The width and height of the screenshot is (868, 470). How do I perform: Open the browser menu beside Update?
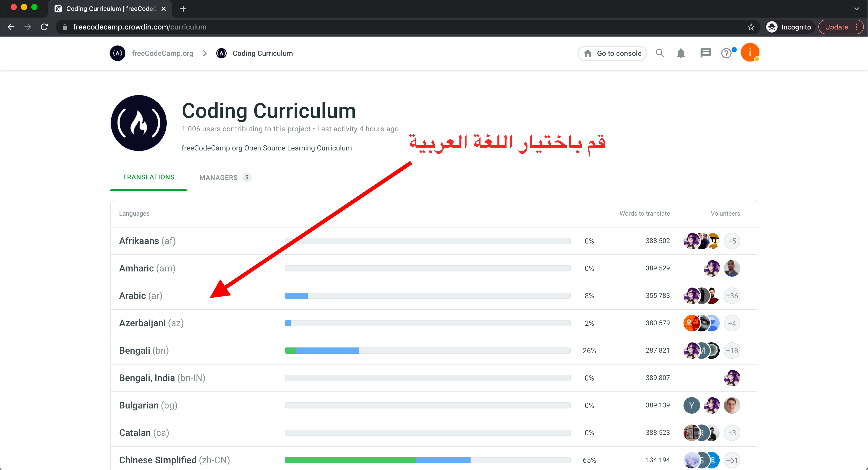click(858, 27)
